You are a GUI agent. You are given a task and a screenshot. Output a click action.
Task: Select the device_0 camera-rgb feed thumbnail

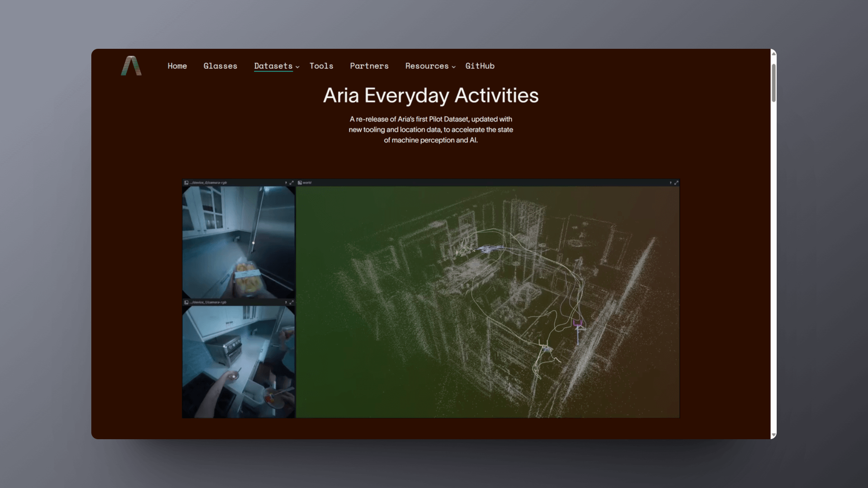pos(239,242)
